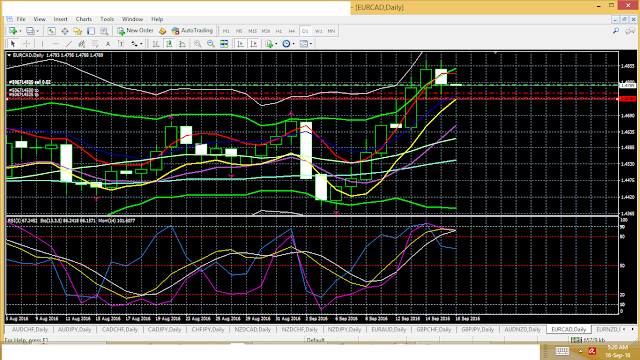Open the MetaEditor gold icon
This screenshot has width=640, height=360.
[x=162, y=31]
